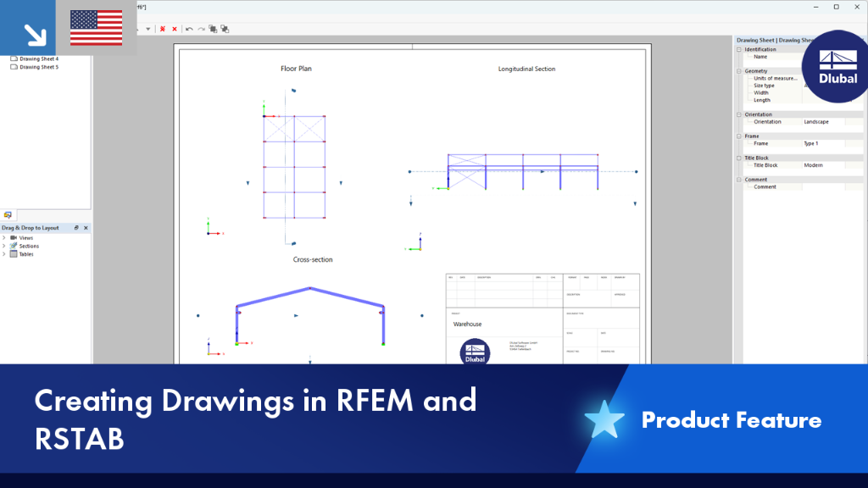Click the 'Warehouse' text in title block

click(467, 324)
